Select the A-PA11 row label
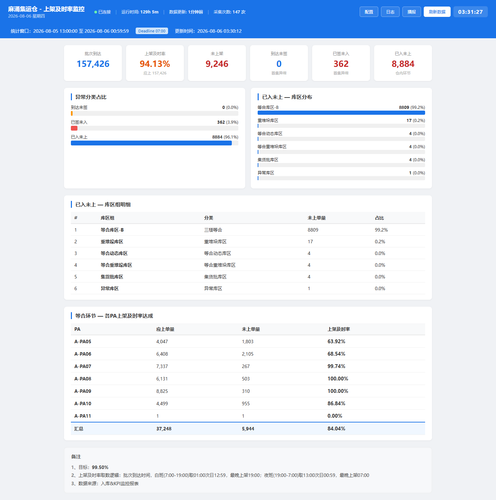 (83, 416)
